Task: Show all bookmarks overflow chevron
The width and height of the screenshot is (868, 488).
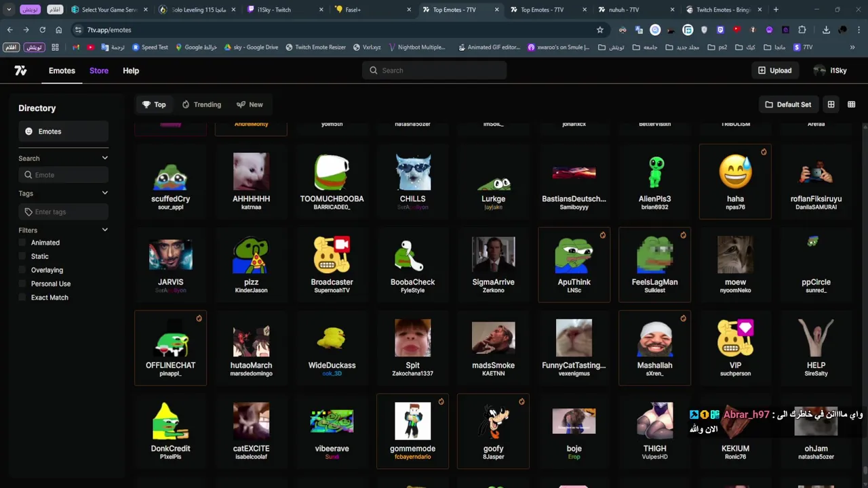Action: [852, 47]
